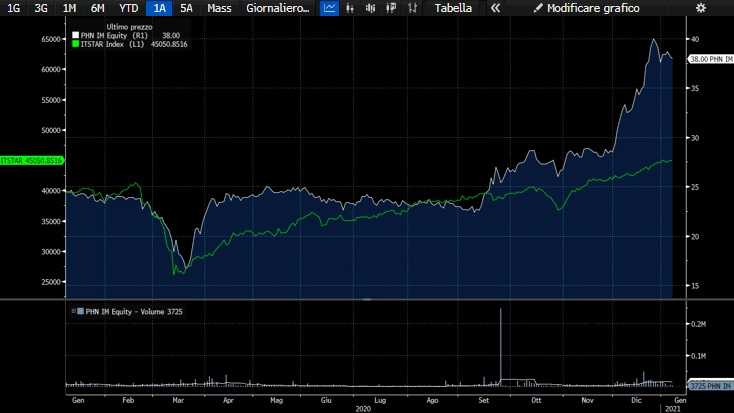
Task: Open the Tabella view
Action: coord(453,8)
